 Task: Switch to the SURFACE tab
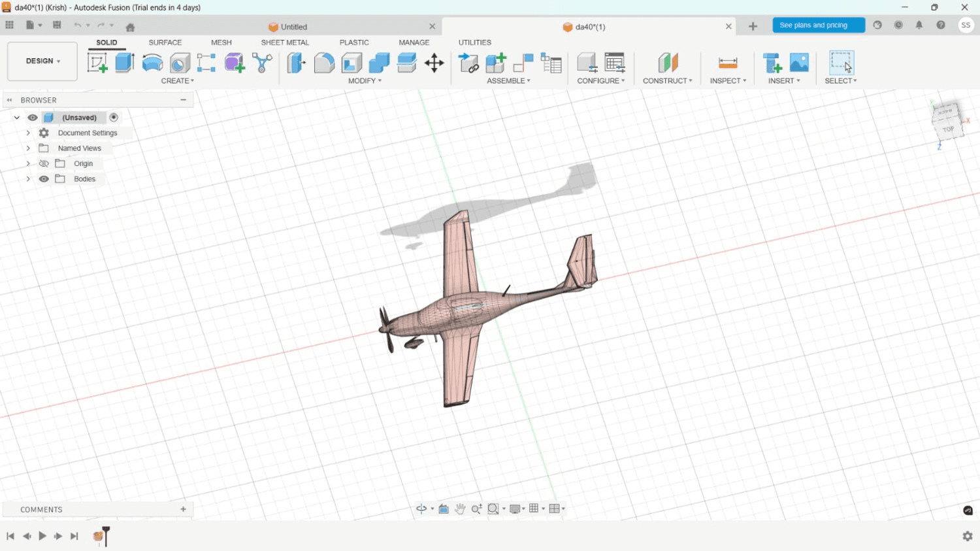[x=165, y=42]
